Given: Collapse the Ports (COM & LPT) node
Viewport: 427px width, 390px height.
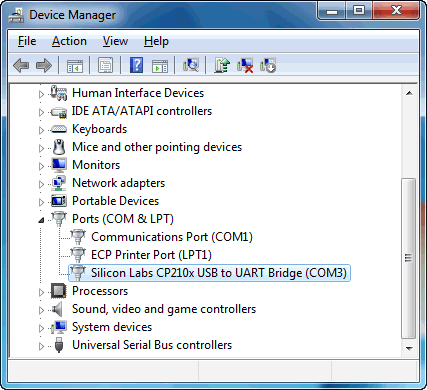Looking at the screenshot, I should coord(41,220).
